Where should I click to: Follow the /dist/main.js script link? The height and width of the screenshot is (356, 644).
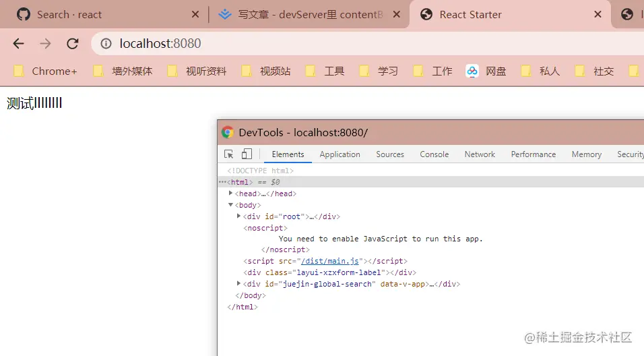330,261
